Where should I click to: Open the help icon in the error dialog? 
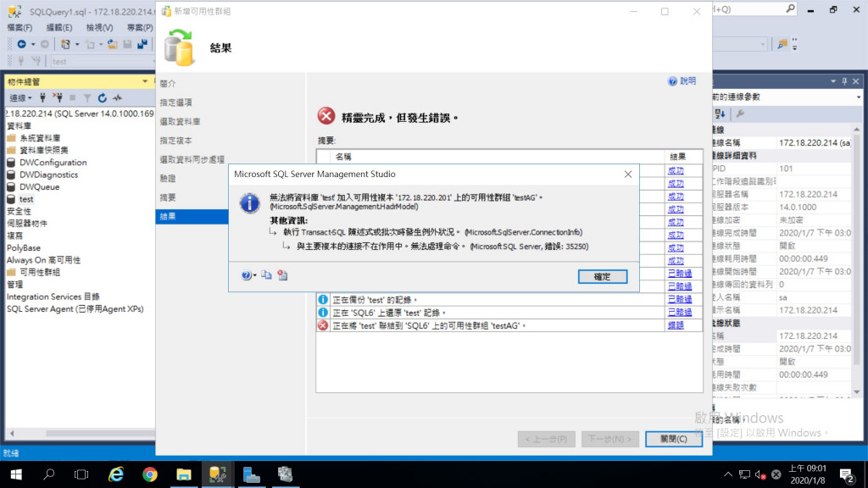[247, 275]
